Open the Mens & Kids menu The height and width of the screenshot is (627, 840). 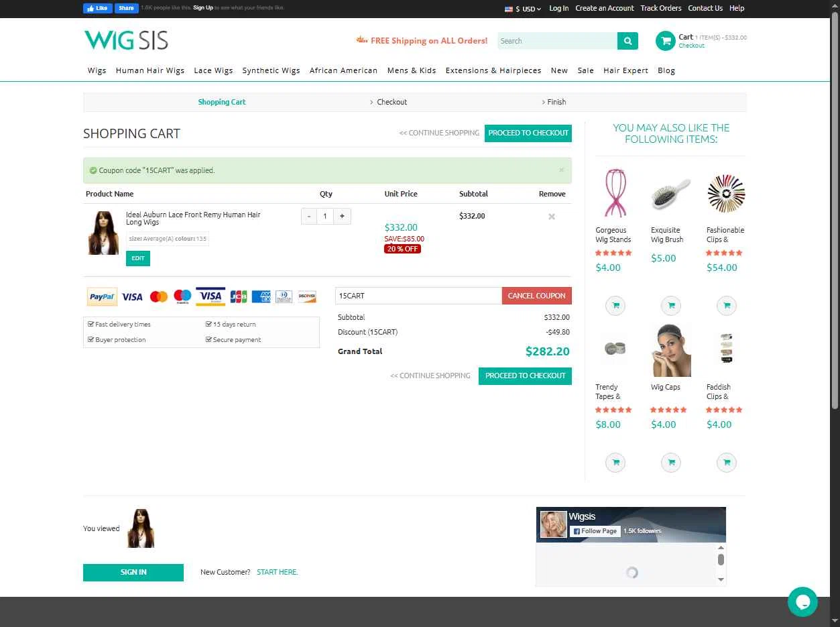coord(412,70)
